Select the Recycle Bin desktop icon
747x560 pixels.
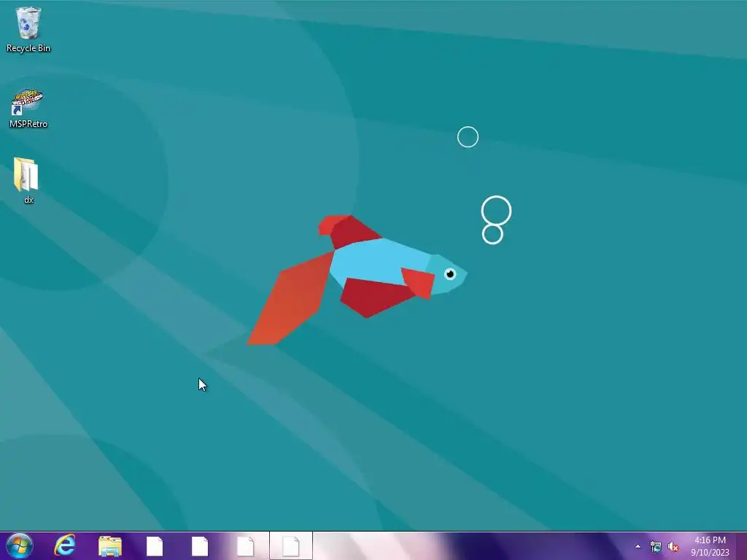(28, 23)
